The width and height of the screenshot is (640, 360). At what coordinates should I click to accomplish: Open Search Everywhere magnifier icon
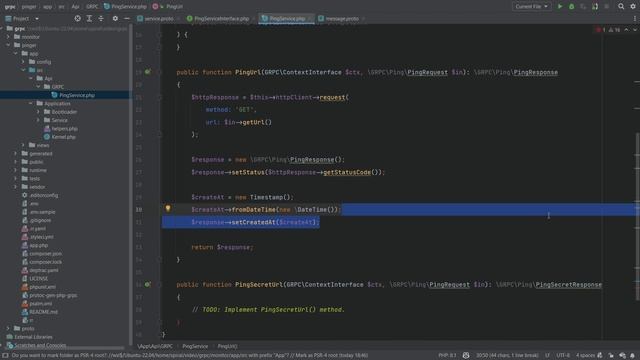[x=621, y=7]
